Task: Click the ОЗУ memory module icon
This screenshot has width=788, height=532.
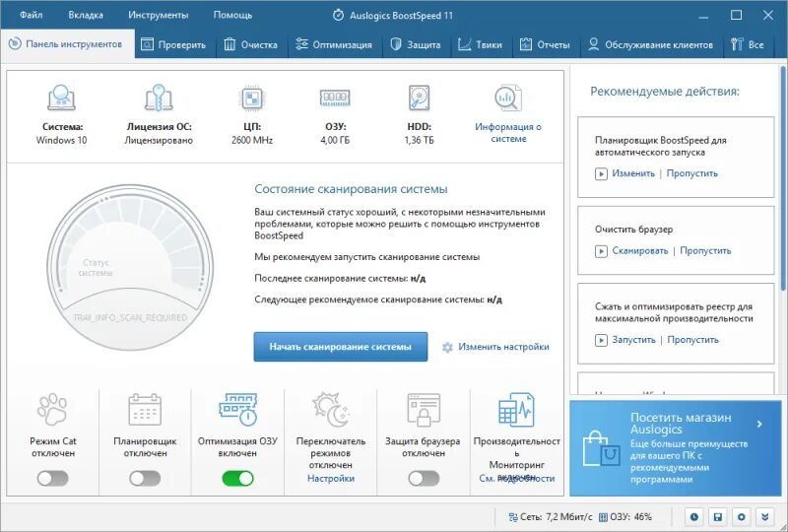Action: 335,98
